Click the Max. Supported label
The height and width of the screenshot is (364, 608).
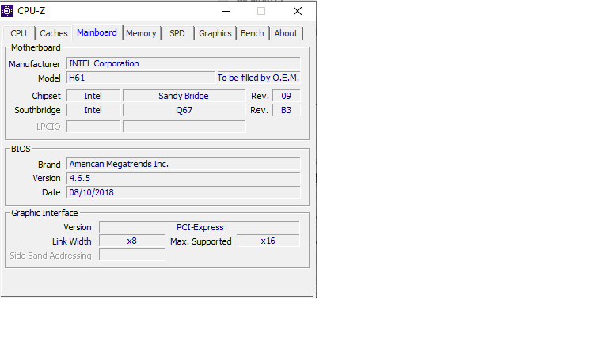point(201,241)
